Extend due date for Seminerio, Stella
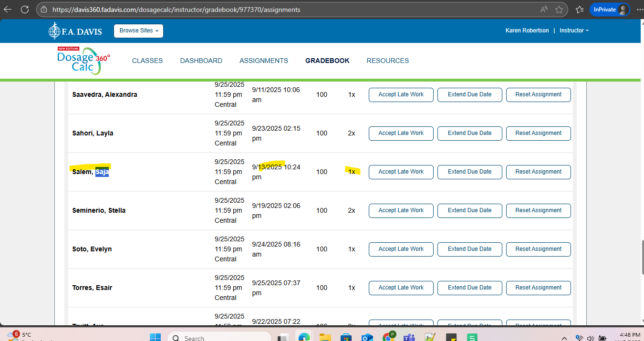644x341 pixels. click(469, 210)
